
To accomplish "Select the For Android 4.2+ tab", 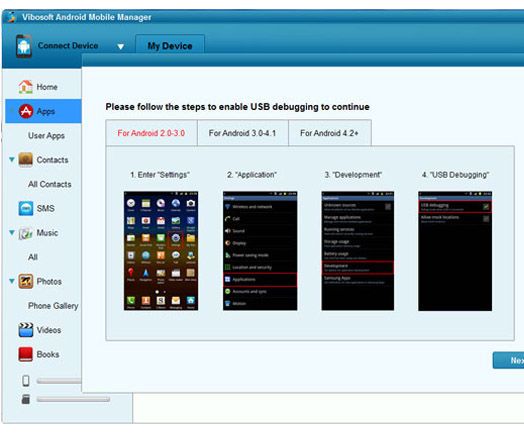I will click(330, 133).
